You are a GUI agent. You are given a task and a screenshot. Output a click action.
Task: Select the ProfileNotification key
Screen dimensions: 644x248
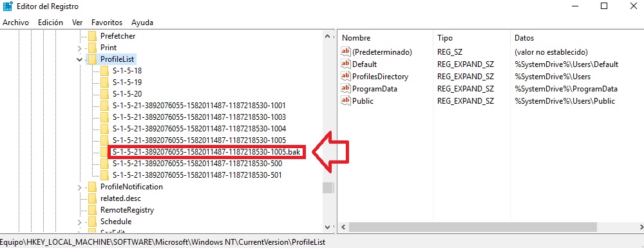point(131,187)
